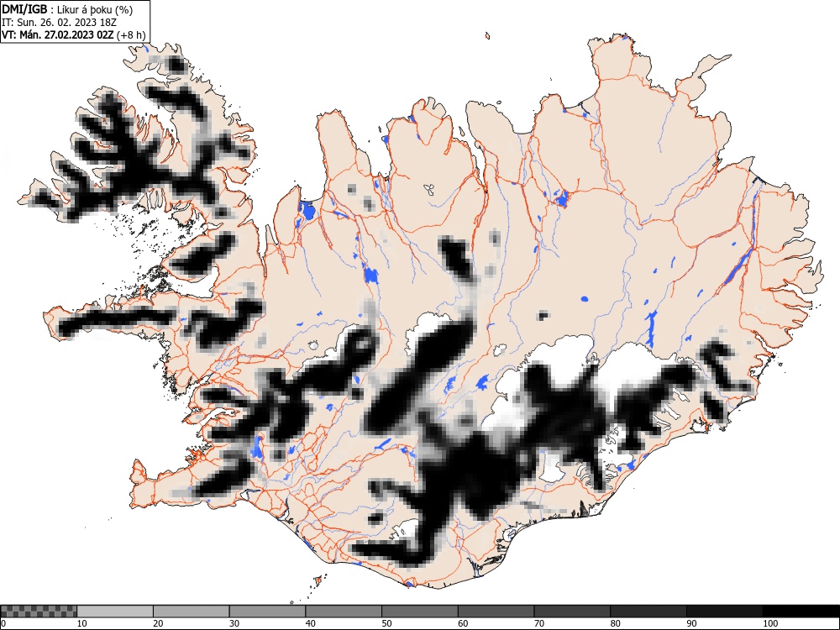Pick the 10–20 light gray legend swatch
This screenshot has width=840, height=630.
[x=115, y=612]
